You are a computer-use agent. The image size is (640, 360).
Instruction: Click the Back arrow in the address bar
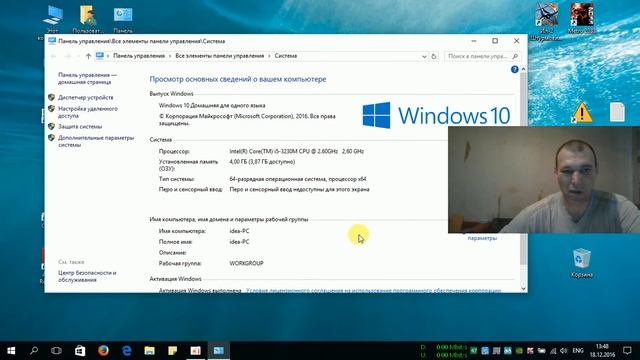tap(53, 56)
